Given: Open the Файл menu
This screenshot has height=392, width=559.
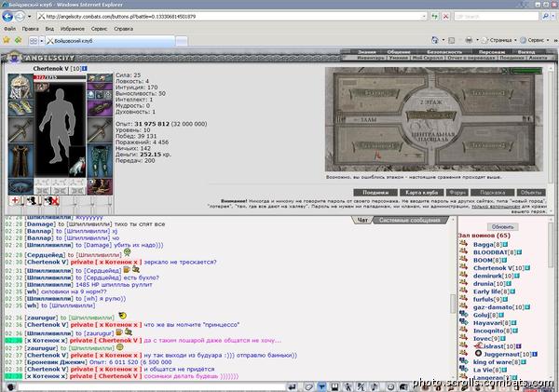Looking at the screenshot, I should [x=9, y=29].
